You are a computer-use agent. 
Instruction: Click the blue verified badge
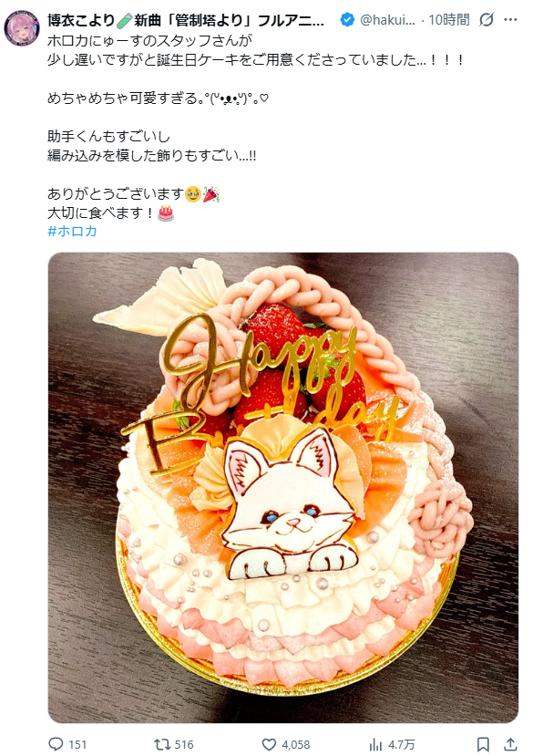point(347,20)
